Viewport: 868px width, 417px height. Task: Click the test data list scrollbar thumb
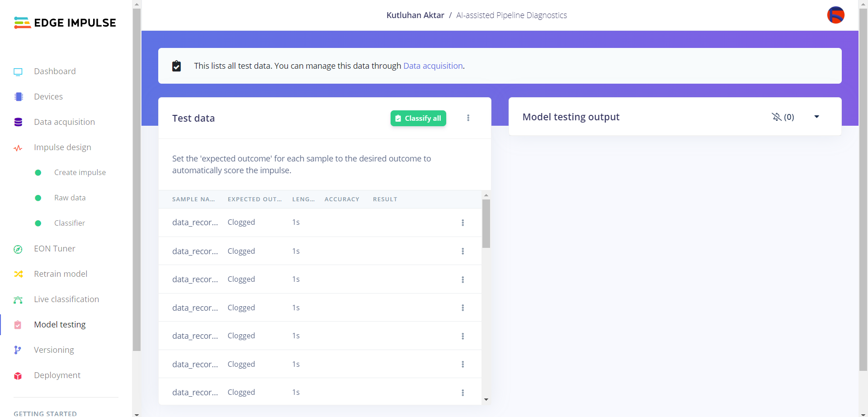(x=486, y=223)
